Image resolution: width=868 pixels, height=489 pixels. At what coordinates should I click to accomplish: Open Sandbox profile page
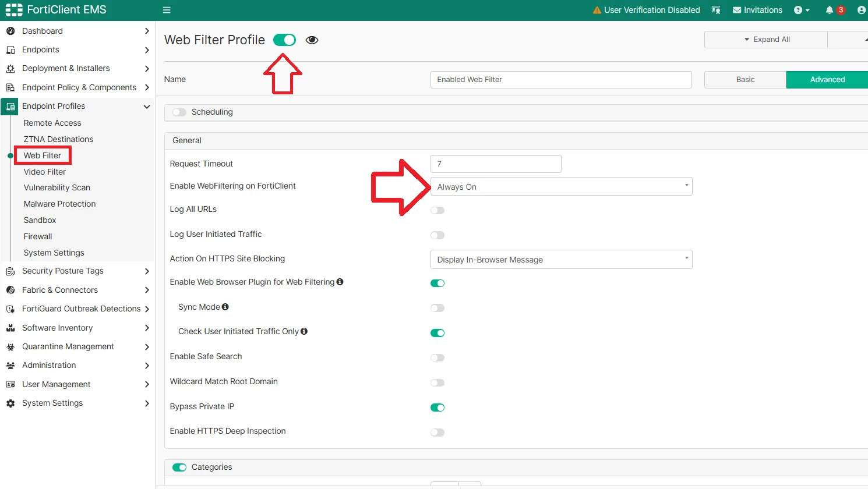pos(40,220)
